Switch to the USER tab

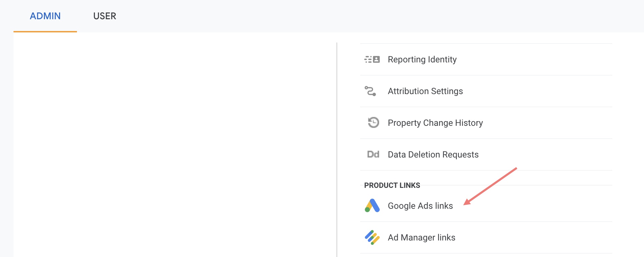pos(105,16)
